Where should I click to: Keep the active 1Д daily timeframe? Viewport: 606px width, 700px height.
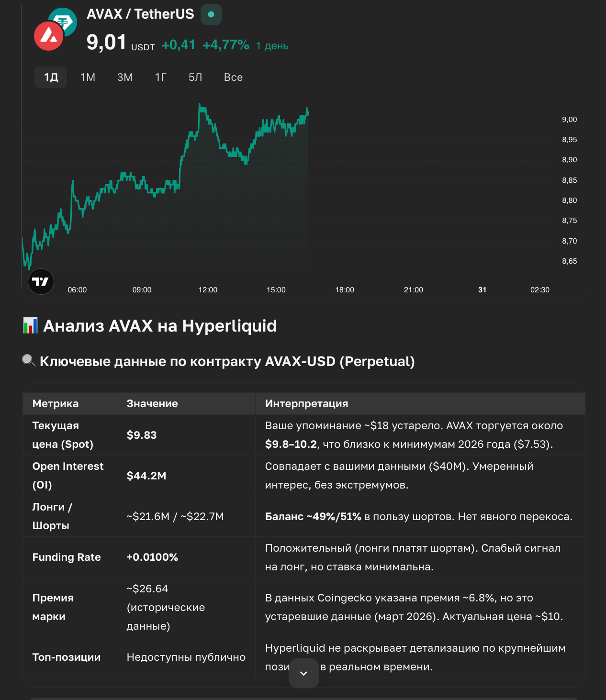pos(50,77)
